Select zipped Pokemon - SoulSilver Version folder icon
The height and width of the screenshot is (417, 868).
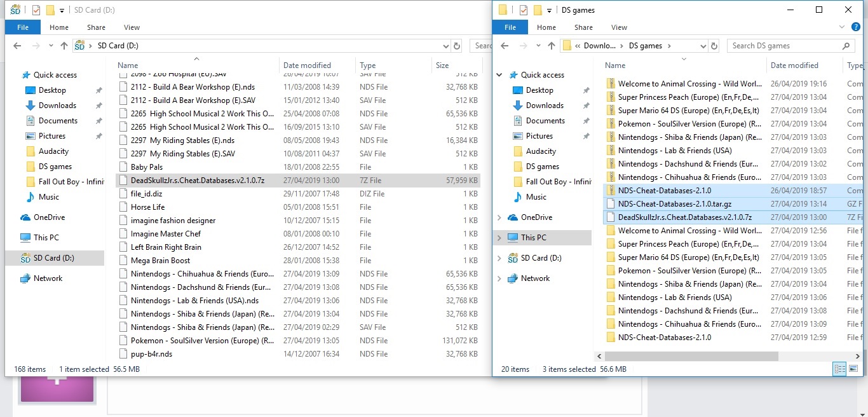(611, 124)
